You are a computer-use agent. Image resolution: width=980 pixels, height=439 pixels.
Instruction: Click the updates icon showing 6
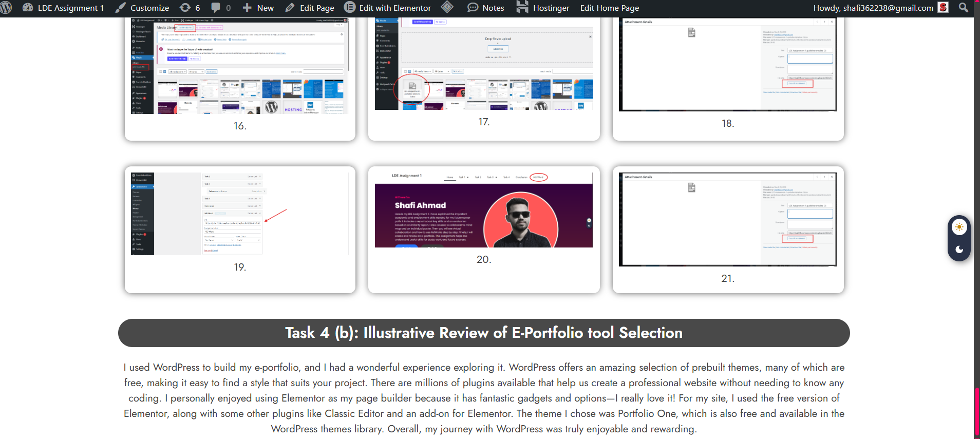pos(185,8)
